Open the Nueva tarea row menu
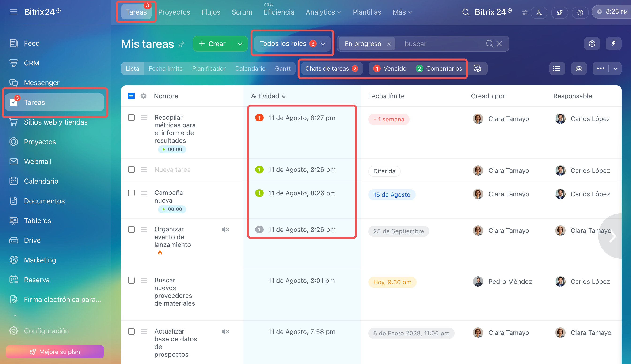 click(144, 170)
